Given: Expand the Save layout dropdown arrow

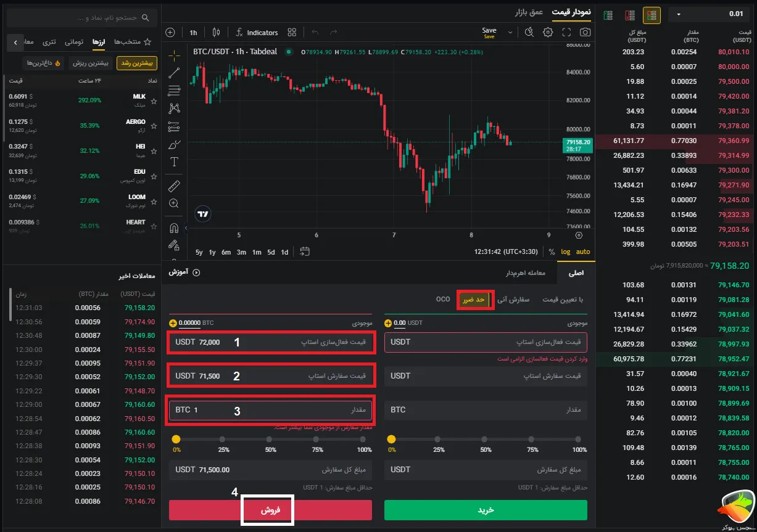Looking at the screenshot, I should point(510,32).
